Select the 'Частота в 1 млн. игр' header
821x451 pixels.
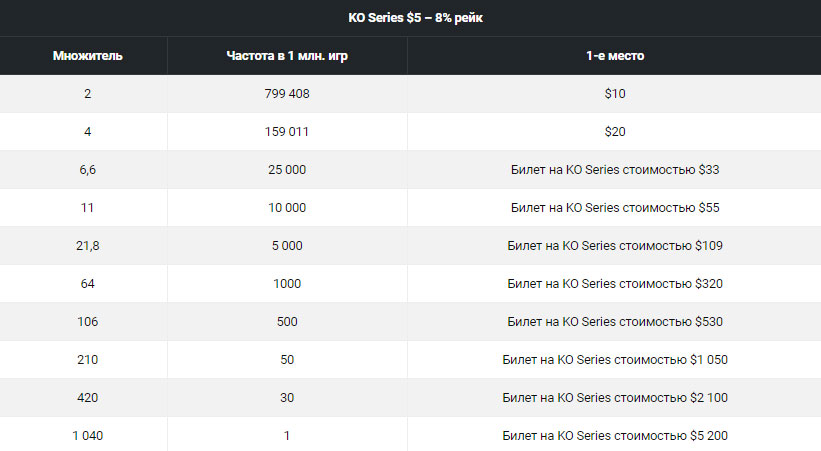(287, 56)
